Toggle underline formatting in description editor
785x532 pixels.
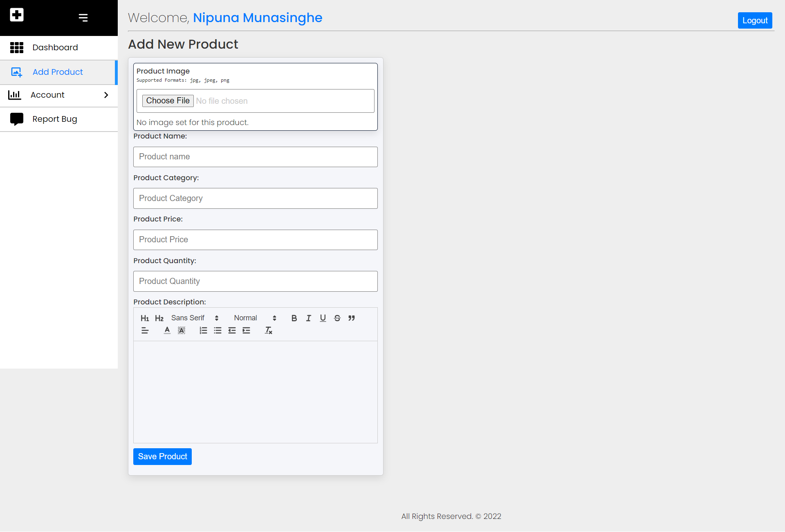(323, 318)
